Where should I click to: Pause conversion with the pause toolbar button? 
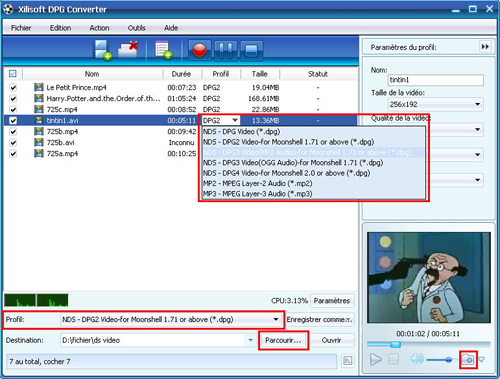[226, 50]
